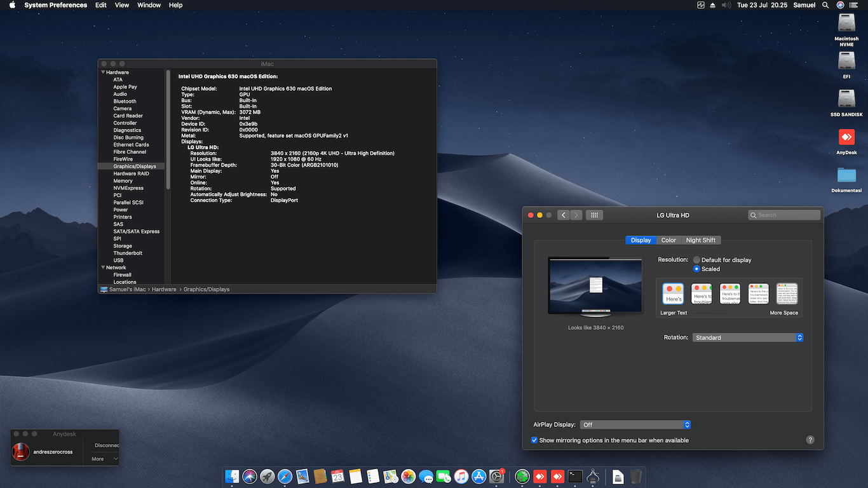868x488 pixels.
Task: Open Finder from the Dock
Action: coord(232,476)
